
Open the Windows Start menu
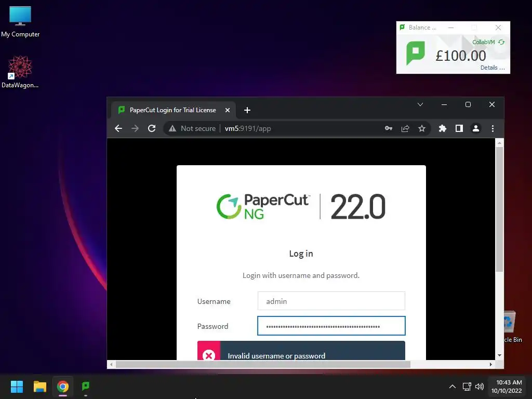(17, 387)
